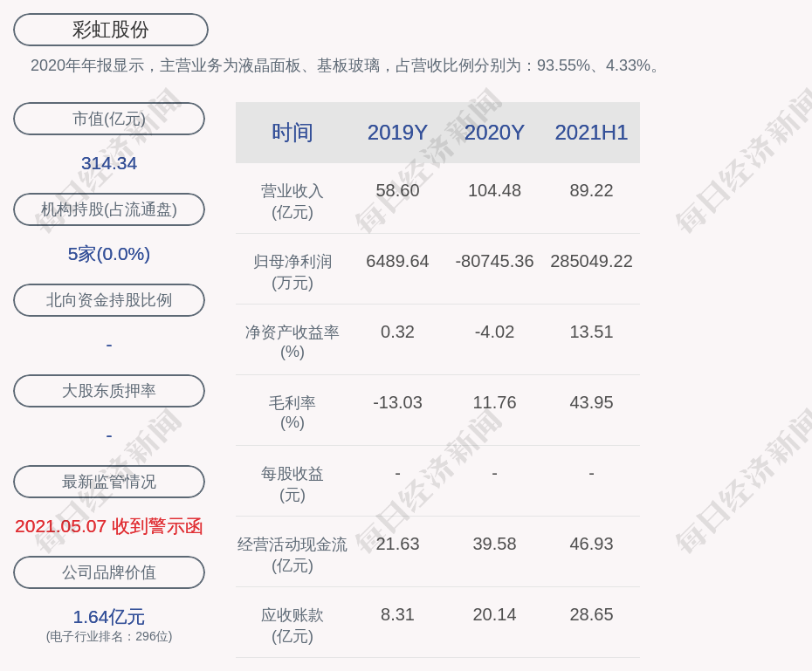Select receivables cell 20.14
Viewport: 812px width, 671px height.
tap(494, 614)
